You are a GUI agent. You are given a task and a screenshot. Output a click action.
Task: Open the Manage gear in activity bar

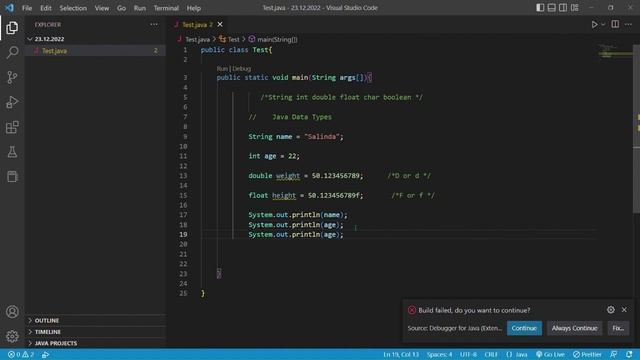pyautogui.click(x=12, y=336)
